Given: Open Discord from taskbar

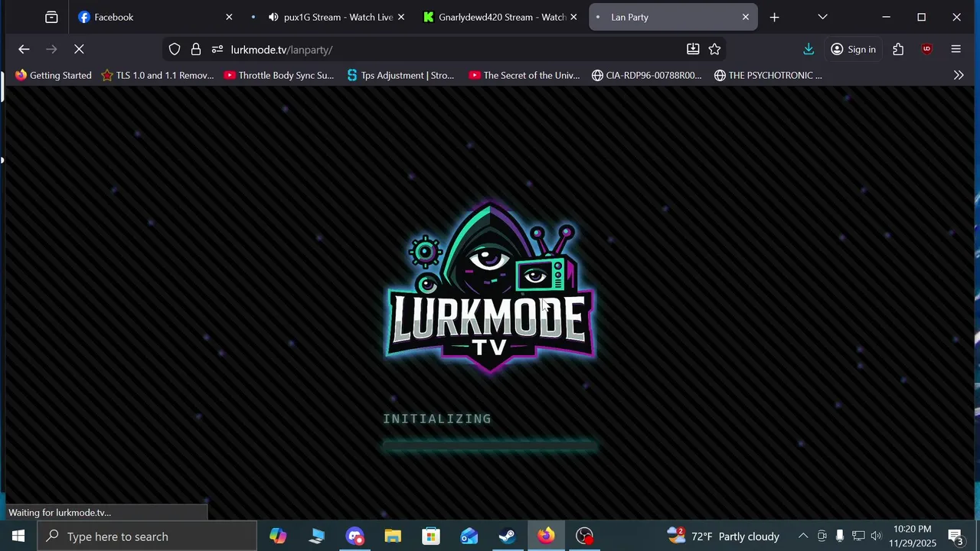Looking at the screenshot, I should tap(354, 536).
